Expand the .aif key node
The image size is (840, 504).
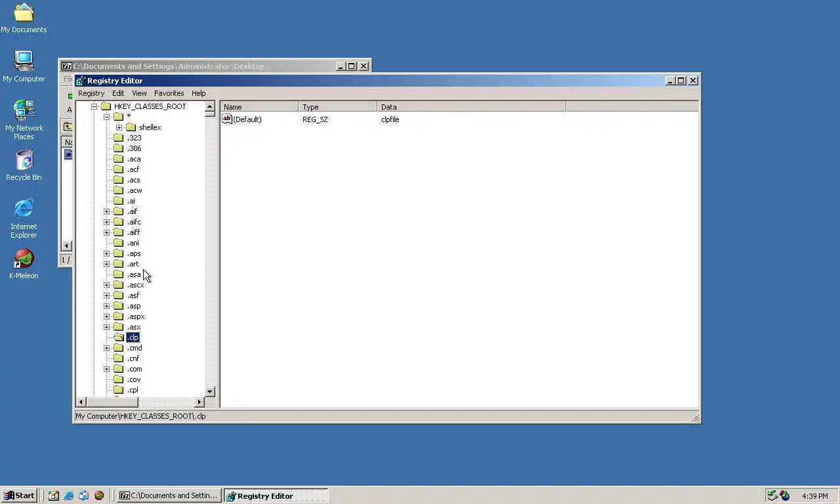107,211
